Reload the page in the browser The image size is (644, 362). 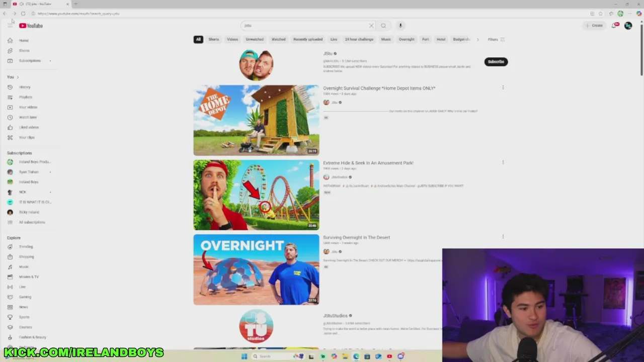coord(23,14)
